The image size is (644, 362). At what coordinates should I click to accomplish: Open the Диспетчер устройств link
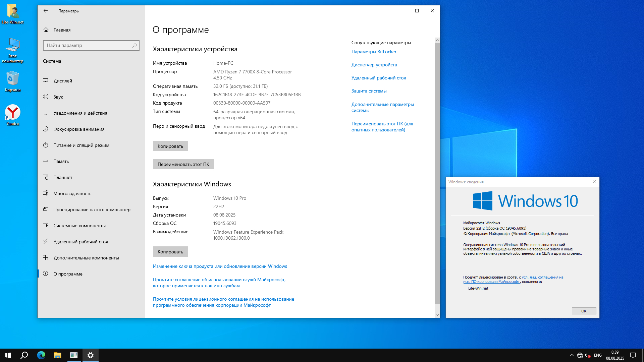[374, 65]
